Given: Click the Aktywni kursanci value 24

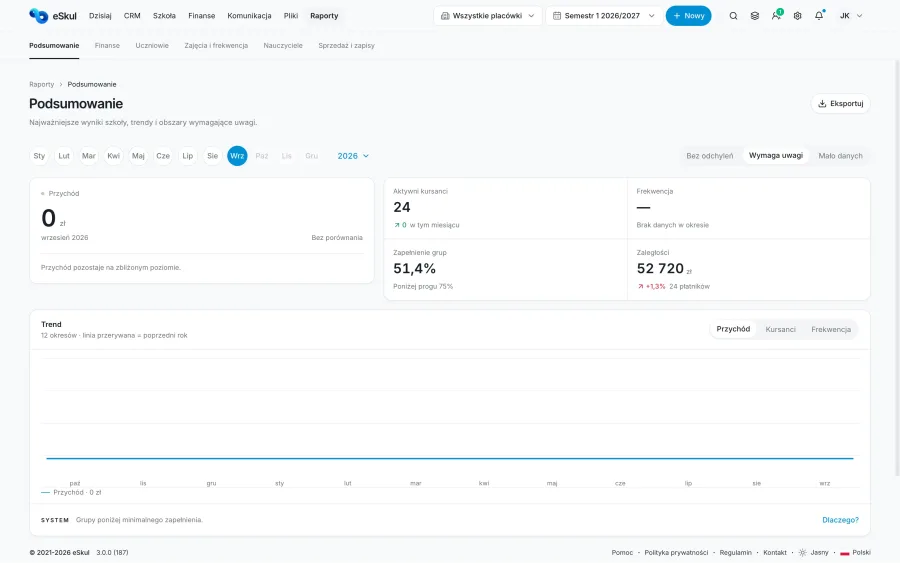Looking at the screenshot, I should tap(402, 207).
